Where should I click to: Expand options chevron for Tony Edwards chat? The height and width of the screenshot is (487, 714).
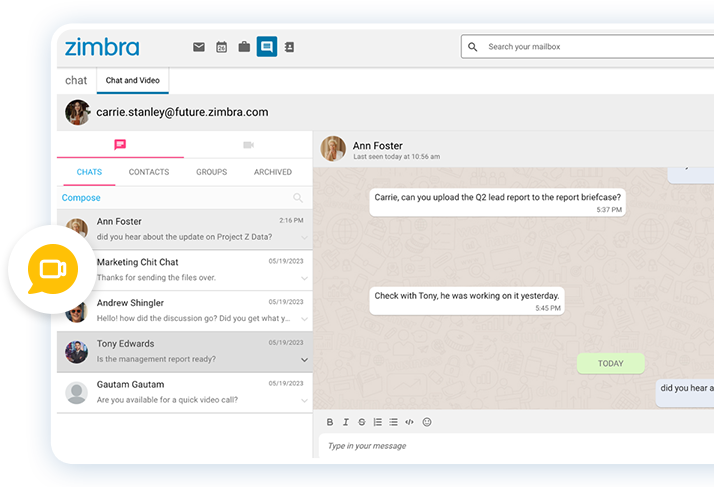304,360
